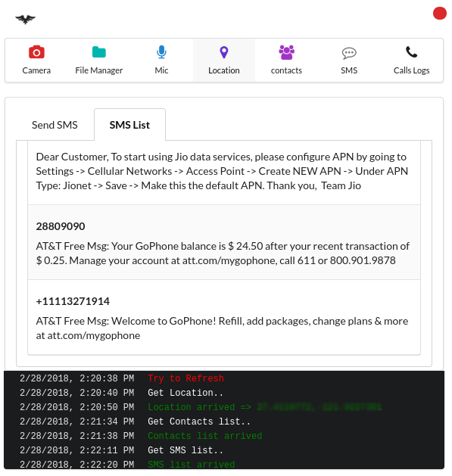Screen dimensions: 452x476
Task: Open the Camera tool icon
Action: [36, 52]
